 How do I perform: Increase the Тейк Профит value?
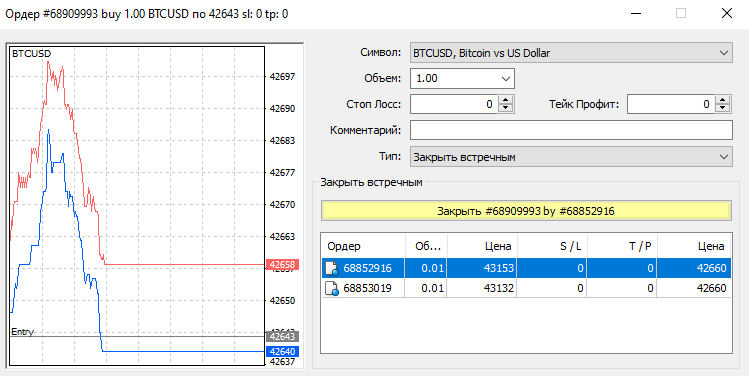pyautogui.click(x=723, y=100)
